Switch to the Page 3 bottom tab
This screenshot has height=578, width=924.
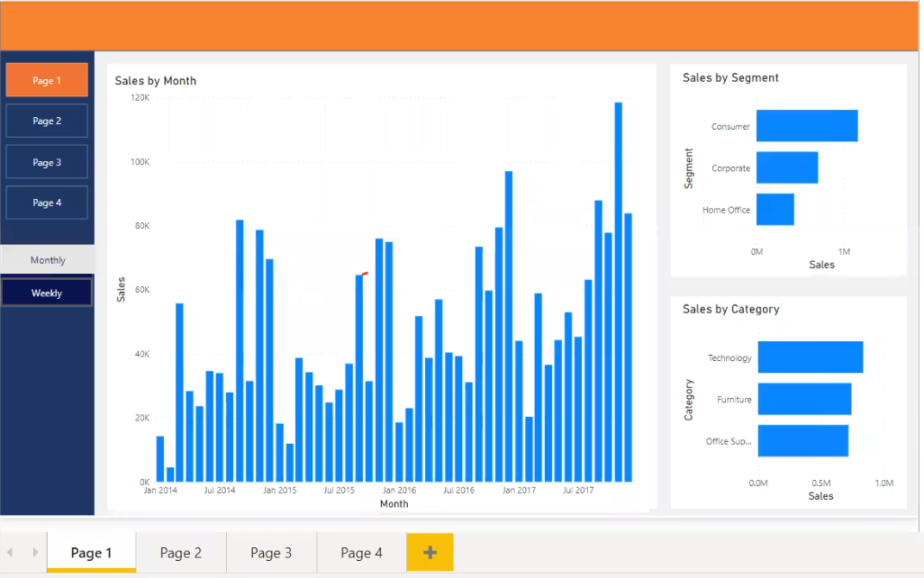[x=270, y=552]
